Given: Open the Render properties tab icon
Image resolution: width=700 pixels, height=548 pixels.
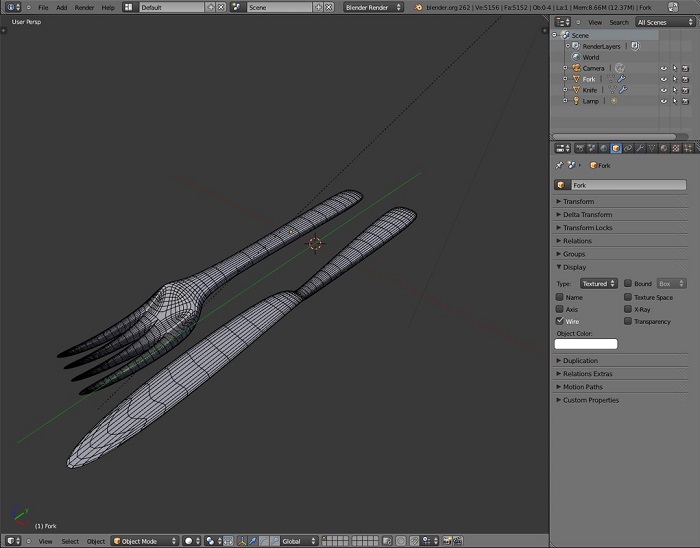Looking at the screenshot, I should 580,148.
